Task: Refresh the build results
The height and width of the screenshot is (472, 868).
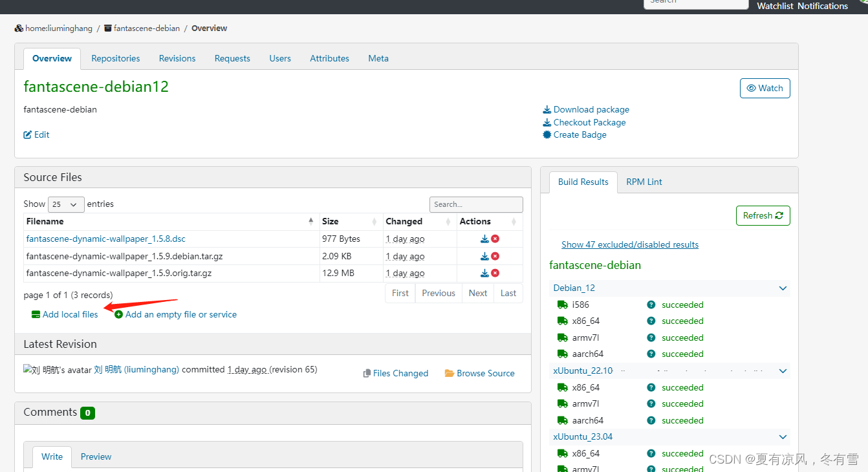Action: click(x=763, y=215)
